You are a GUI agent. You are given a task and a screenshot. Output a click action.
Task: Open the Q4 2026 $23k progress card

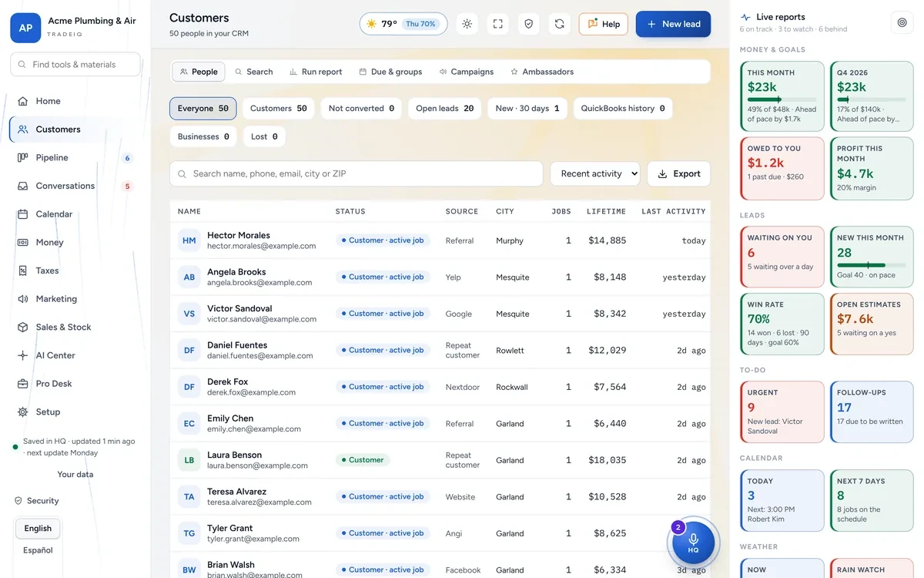pos(872,96)
